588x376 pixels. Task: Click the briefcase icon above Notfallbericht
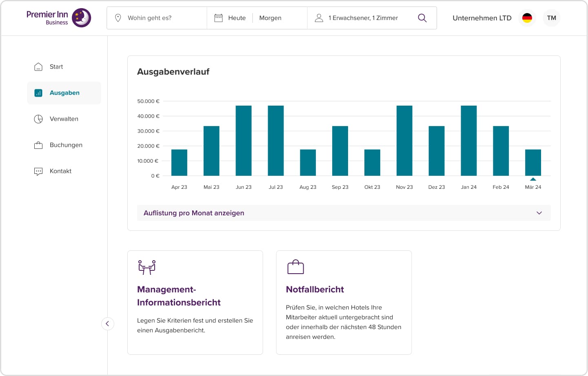(x=295, y=267)
